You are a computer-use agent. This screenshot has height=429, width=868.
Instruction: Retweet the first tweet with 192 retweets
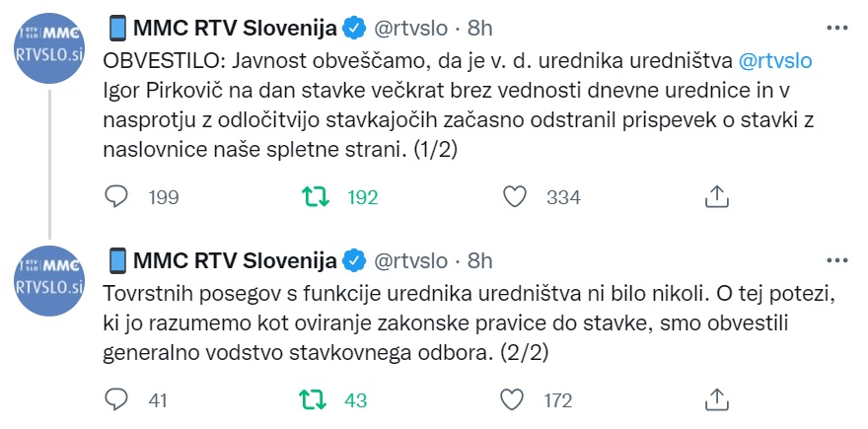coord(315,197)
